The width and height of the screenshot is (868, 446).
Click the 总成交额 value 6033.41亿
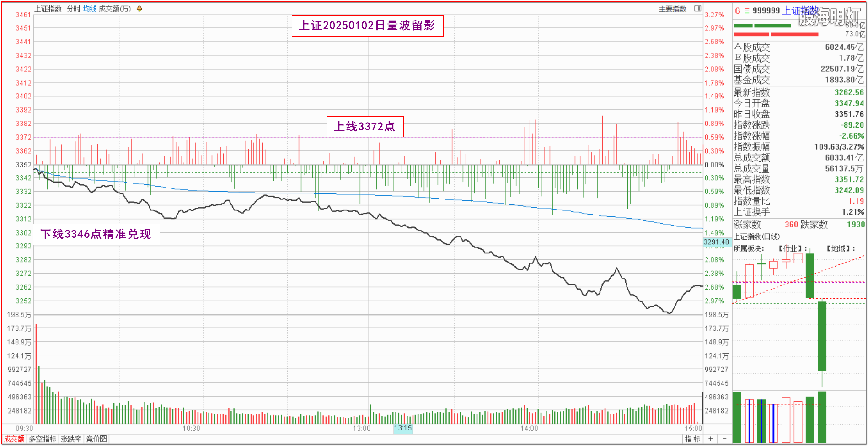tap(845, 158)
